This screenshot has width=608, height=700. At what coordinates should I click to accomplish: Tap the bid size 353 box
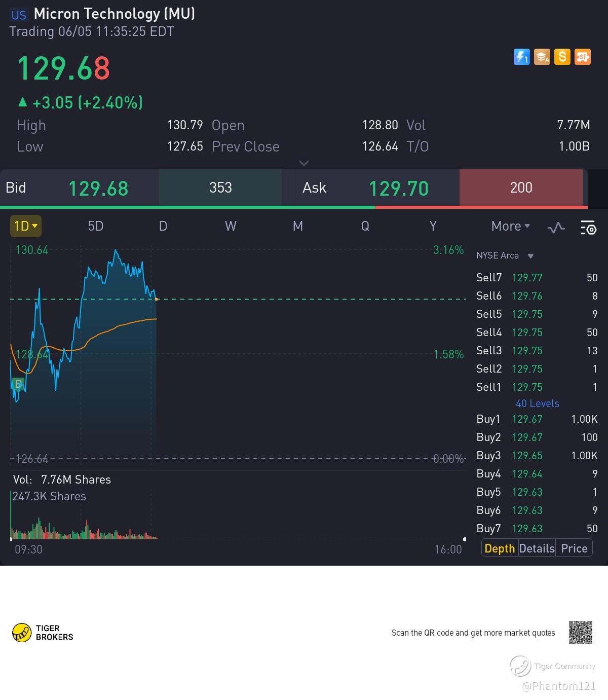click(x=220, y=188)
